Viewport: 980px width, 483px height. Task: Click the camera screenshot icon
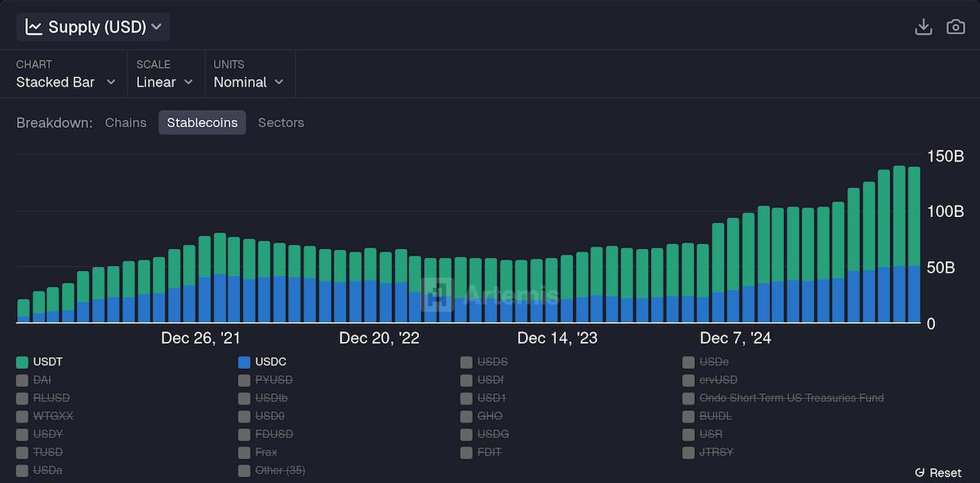click(x=955, y=26)
